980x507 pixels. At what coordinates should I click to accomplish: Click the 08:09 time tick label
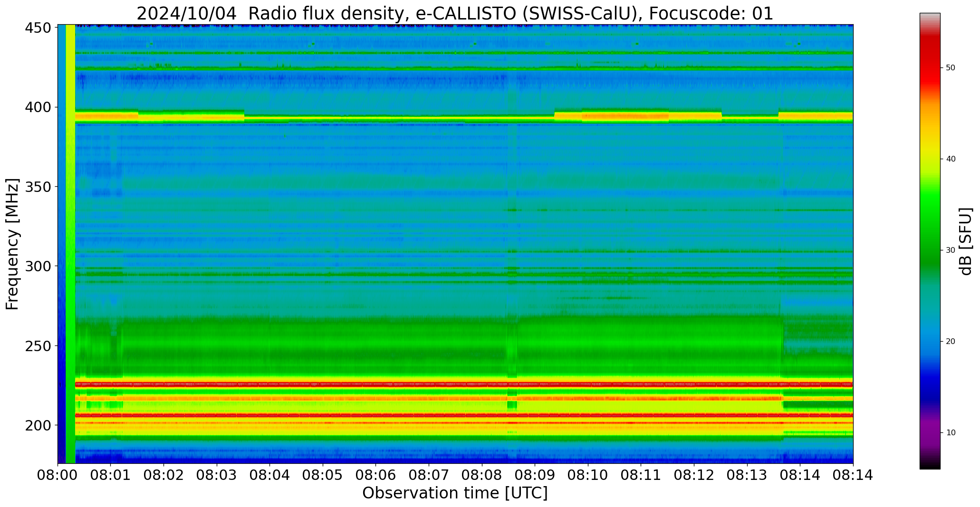(x=535, y=475)
